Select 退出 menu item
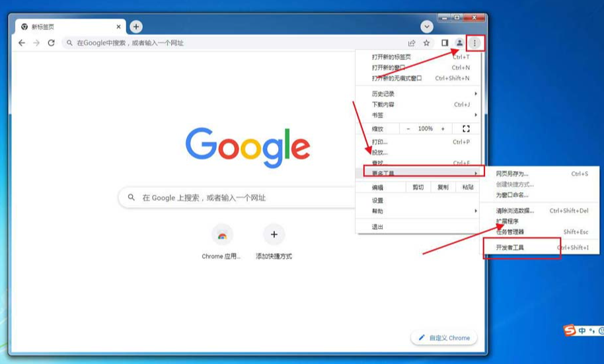This screenshot has width=604, height=364. pyautogui.click(x=418, y=227)
